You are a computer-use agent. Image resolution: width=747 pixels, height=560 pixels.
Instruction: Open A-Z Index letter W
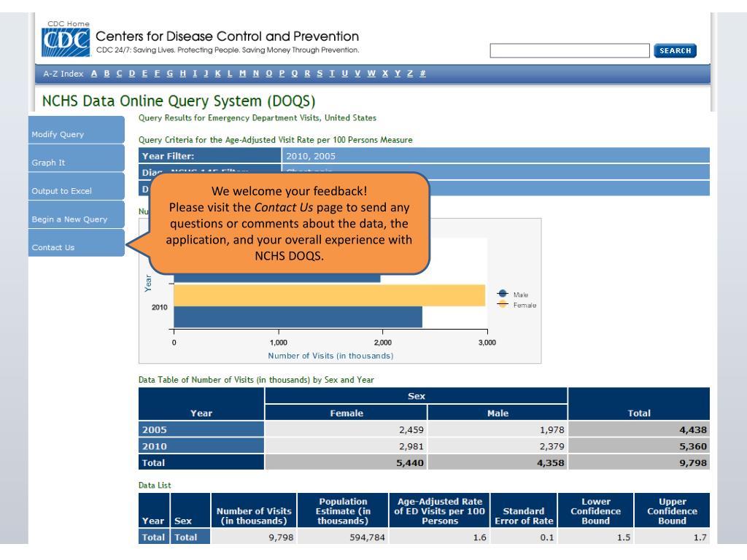click(371, 74)
